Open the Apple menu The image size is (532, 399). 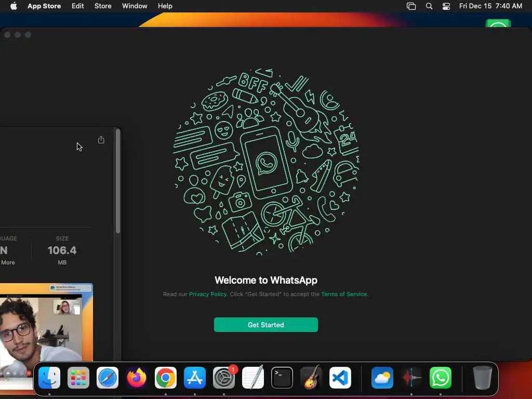(x=14, y=6)
